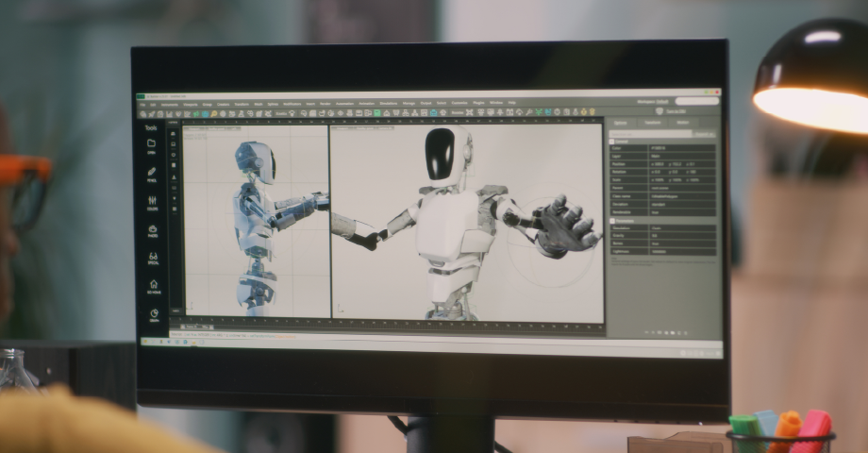Image resolution: width=868 pixels, height=453 pixels.
Task: Open the Modificators menu
Action: click(x=292, y=104)
